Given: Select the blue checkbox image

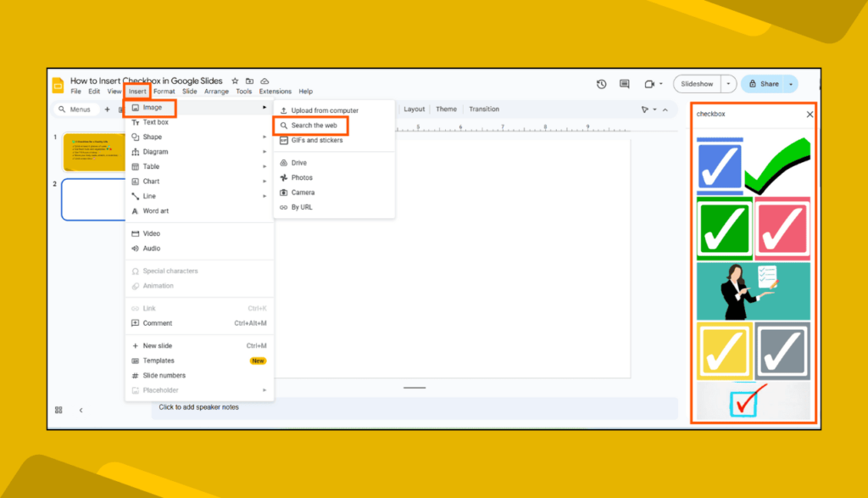Looking at the screenshot, I should 720,166.
